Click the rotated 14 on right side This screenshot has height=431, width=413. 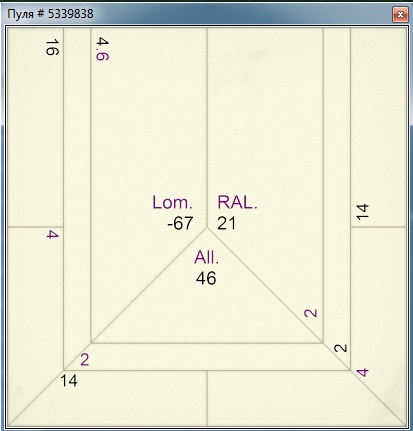click(x=362, y=212)
